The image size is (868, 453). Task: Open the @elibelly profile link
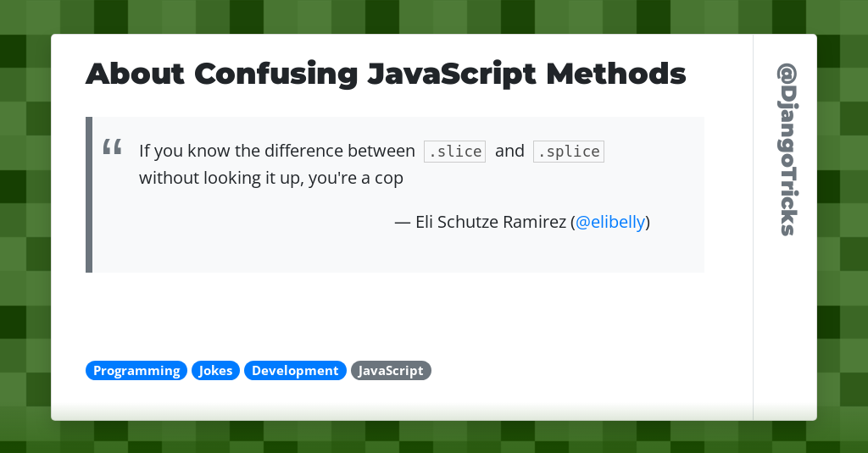[x=611, y=223]
